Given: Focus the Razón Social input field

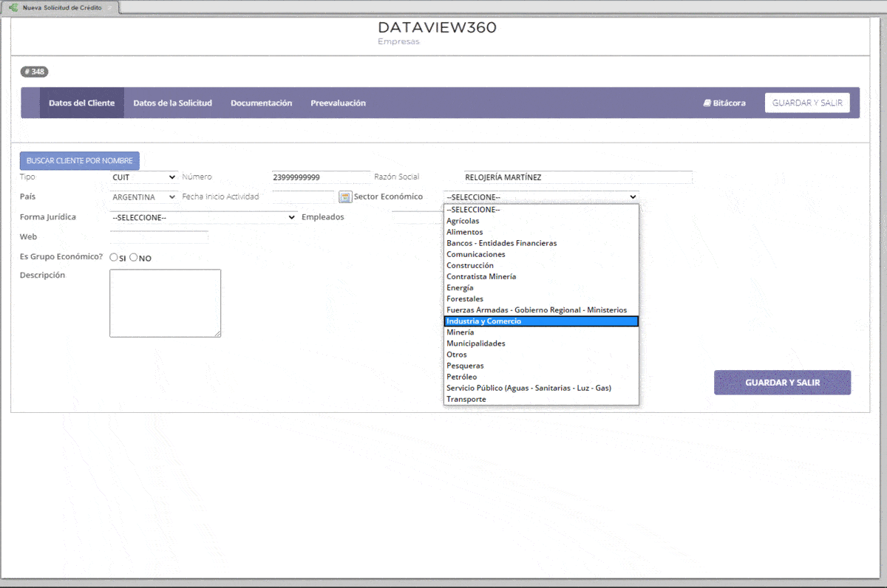Looking at the screenshot, I should [x=578, y=177].
